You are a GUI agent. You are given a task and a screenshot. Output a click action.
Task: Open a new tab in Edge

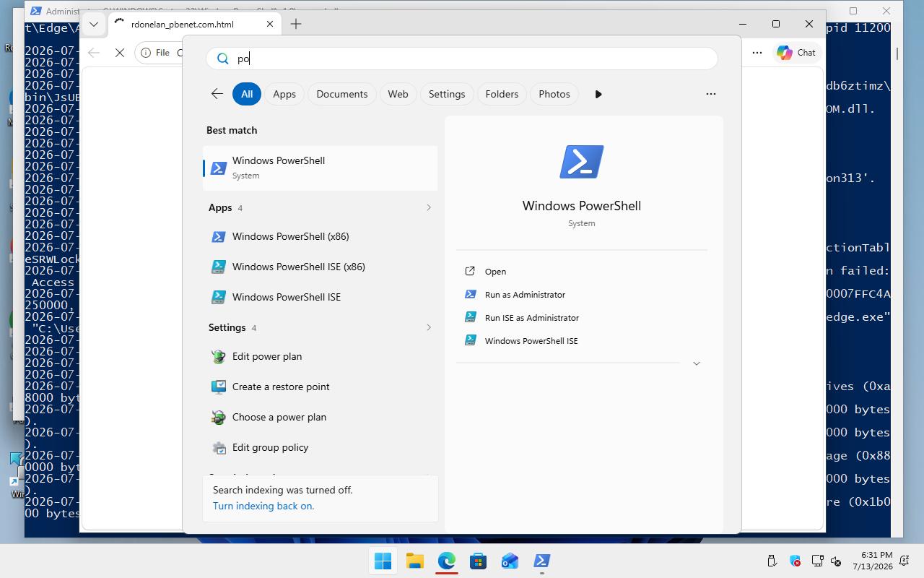click(x=296, y=24)
